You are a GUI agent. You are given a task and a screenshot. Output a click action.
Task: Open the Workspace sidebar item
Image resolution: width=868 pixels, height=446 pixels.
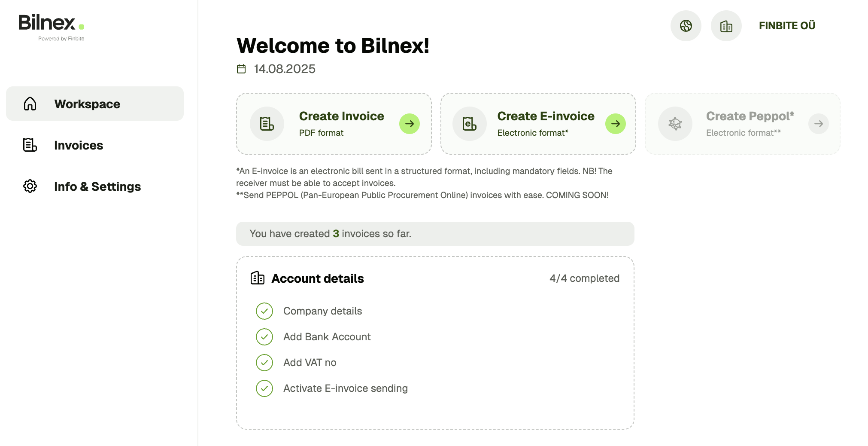click(x=95, y=104)
